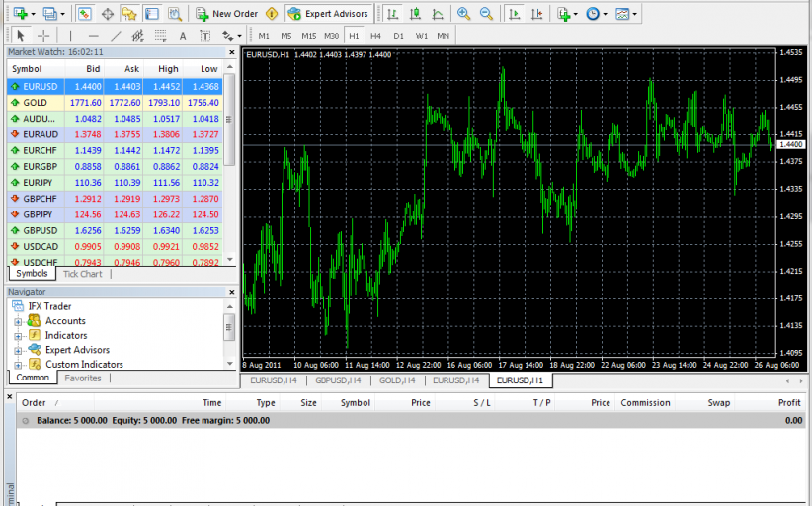Select the Crosshair cursor tool
The height and width of the screenshot is (506, 812).
pyautogui.click(x=43, y=36)
